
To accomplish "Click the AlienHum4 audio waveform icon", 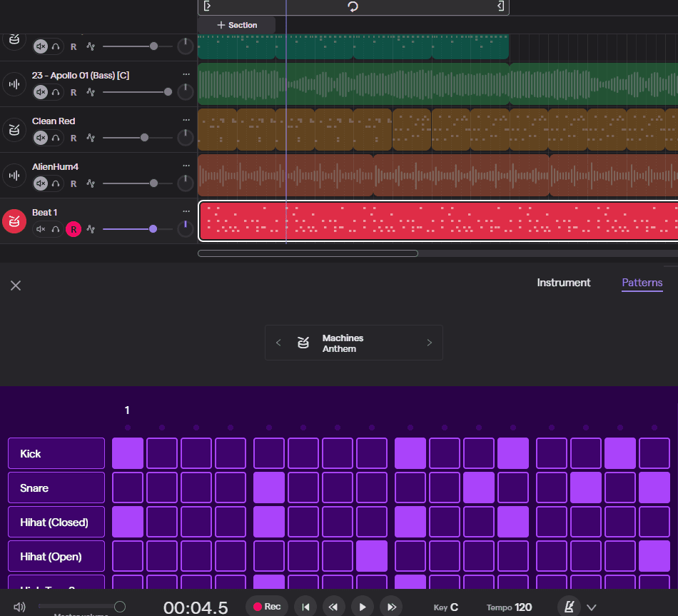I will (x=14, y=176).
